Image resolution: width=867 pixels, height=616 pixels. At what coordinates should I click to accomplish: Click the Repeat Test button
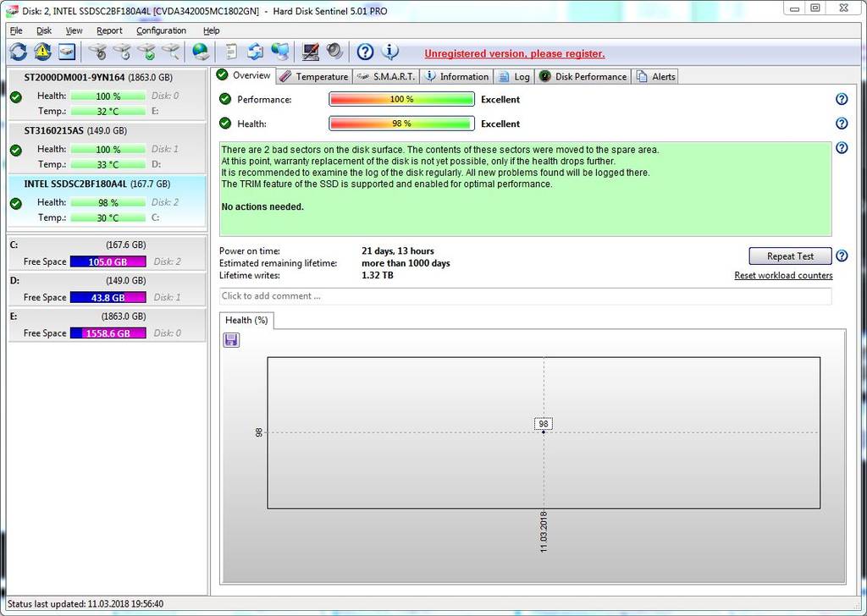pos(790,256)
